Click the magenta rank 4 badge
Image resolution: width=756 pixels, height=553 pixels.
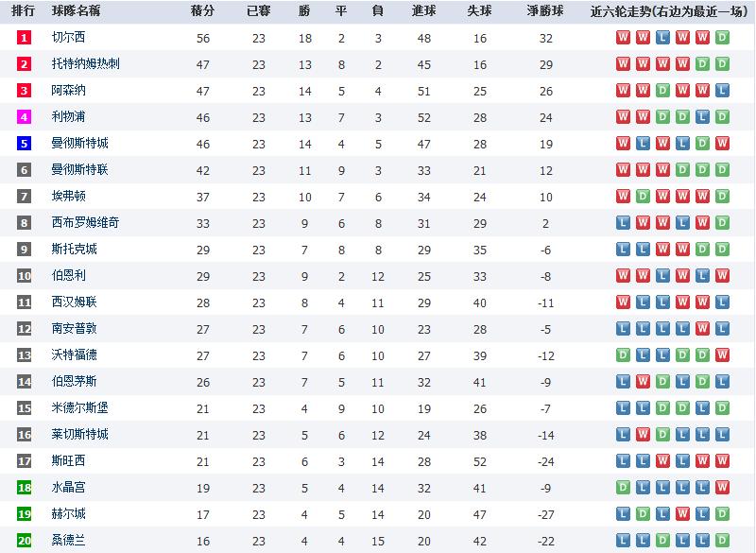point(25,117)
